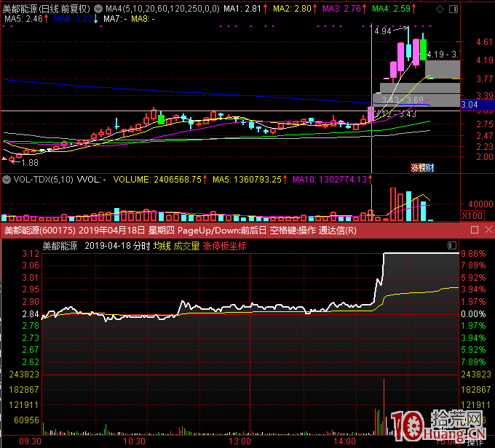Click the MA5: 2.46 value
This screenshot has height=448, width=495.
pyautogui.click(x=24, y=19)
